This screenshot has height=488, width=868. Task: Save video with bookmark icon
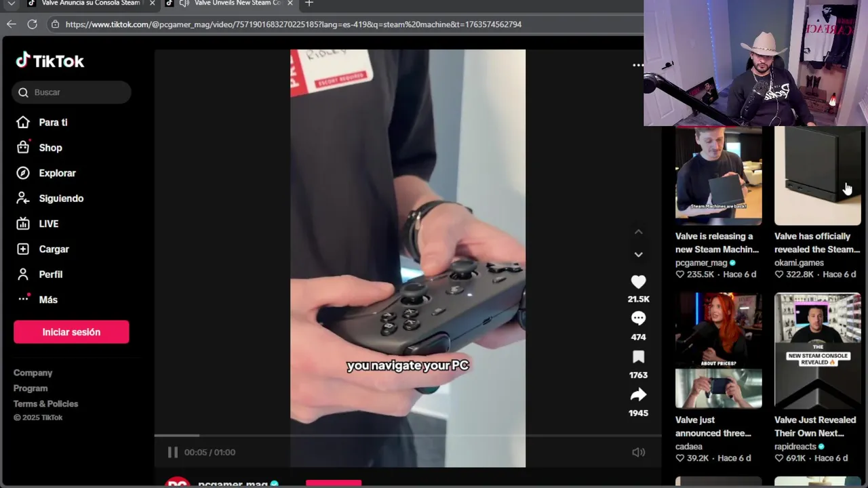638,357
